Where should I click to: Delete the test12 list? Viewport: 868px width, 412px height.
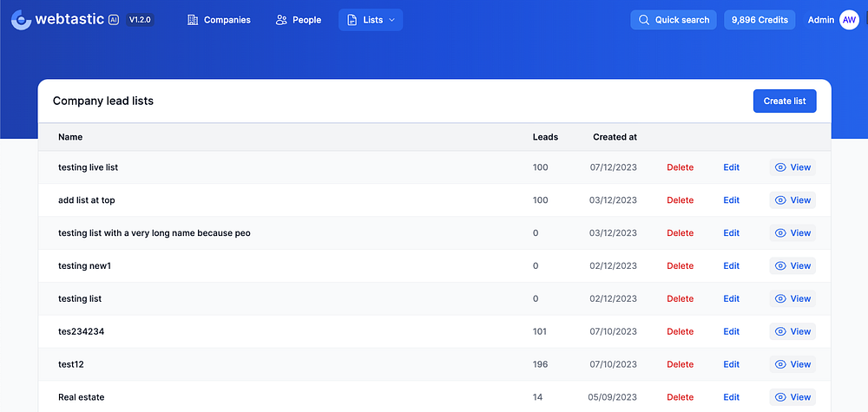tap(680, 364)
